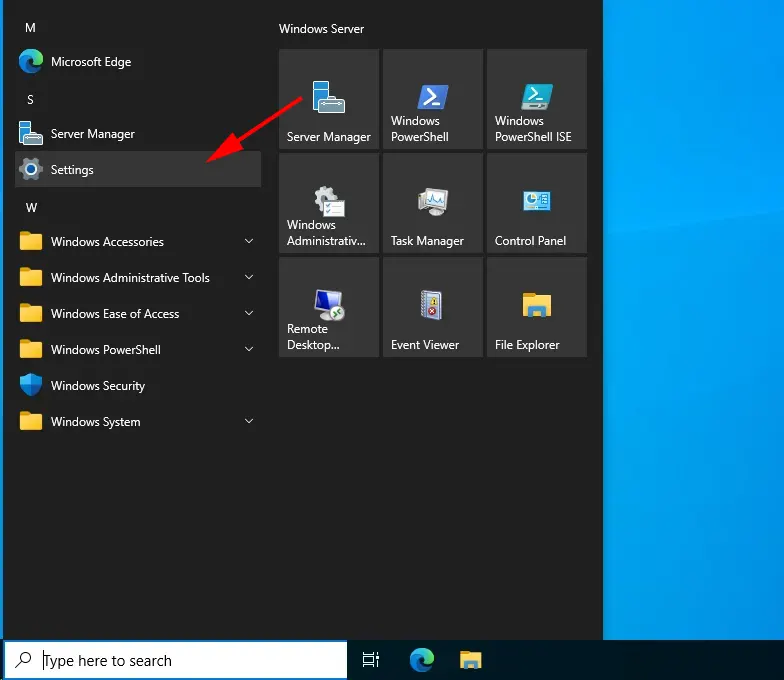
Task: Click the letter W group header
Action: coord(31,208)
